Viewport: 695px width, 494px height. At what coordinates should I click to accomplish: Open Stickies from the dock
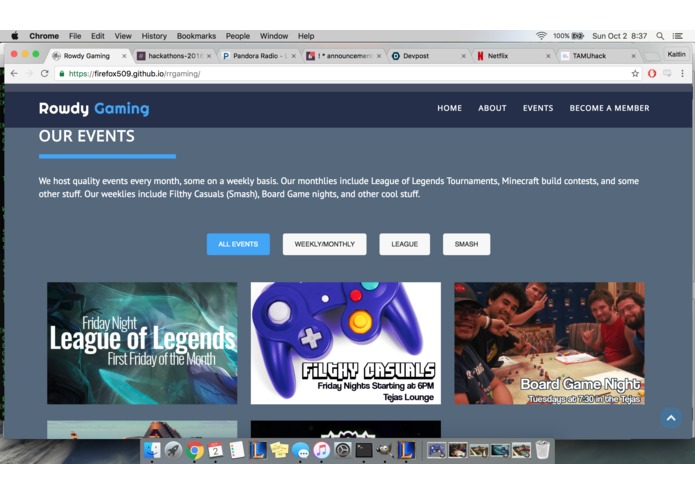[279, 451]
